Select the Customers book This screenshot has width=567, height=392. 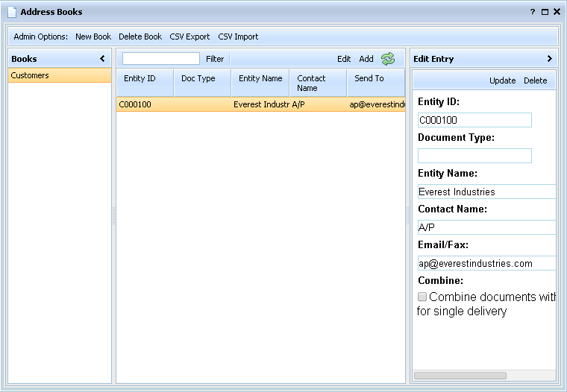[60, 76]
